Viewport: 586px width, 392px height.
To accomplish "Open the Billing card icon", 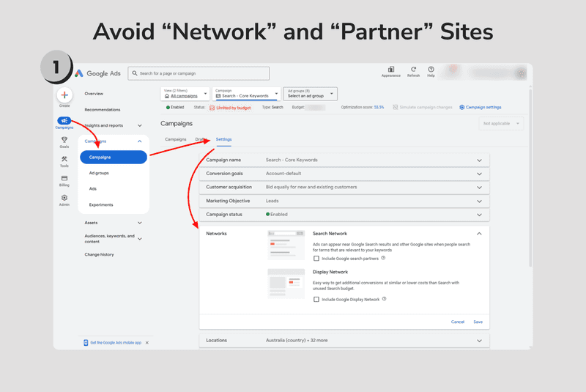I will coord(64,178).
